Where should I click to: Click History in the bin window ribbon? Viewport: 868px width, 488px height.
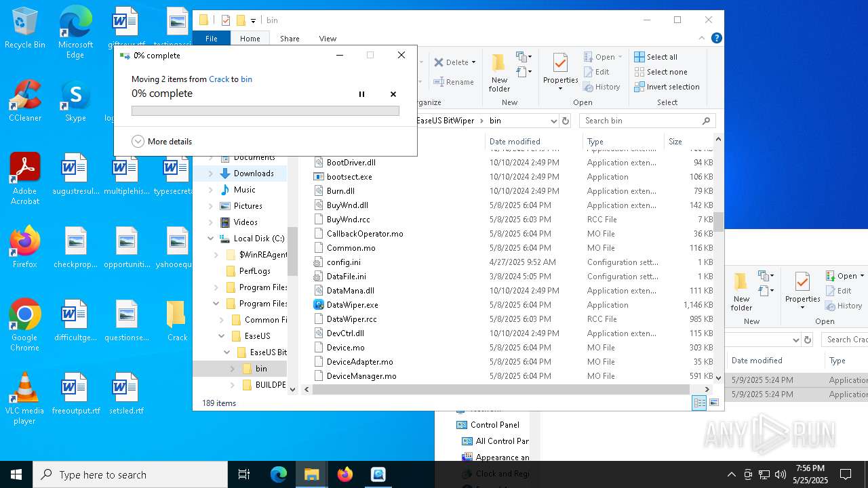pos(602,87)
